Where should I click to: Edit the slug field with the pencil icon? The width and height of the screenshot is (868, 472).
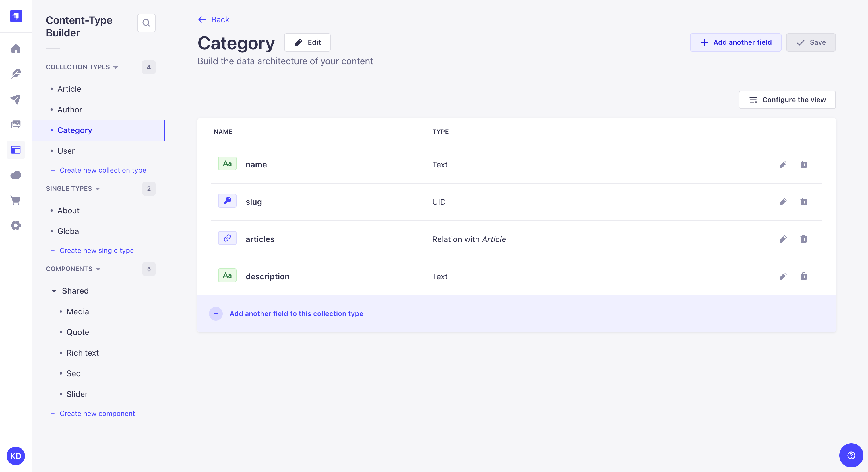(783, 202)
